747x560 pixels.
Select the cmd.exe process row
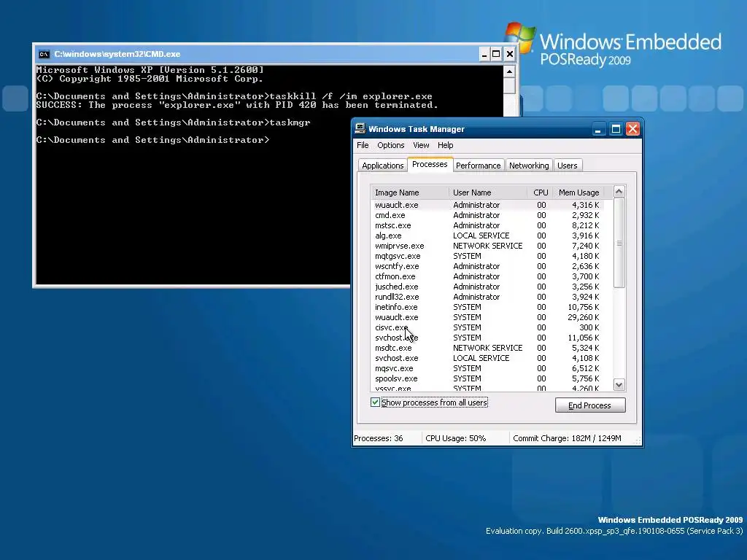(487, 215)
